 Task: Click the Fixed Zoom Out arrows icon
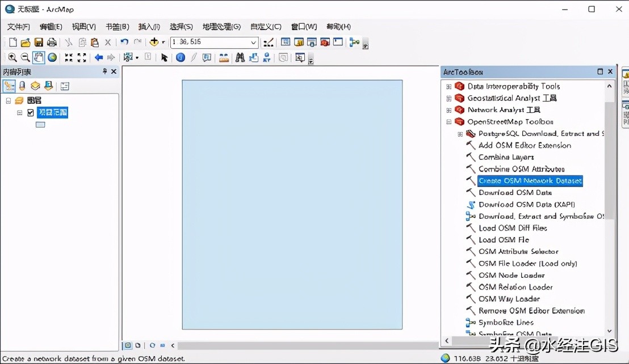(x=82, y=58)
